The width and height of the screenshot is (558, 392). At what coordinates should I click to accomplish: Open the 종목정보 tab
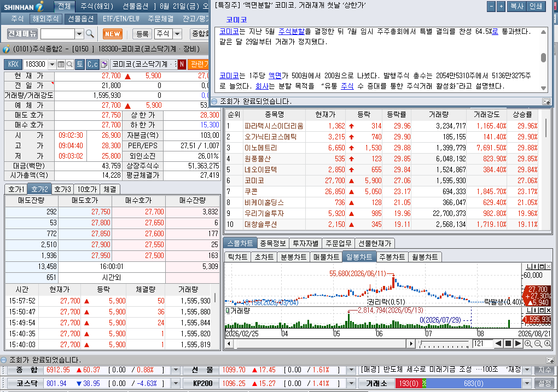coord(272,243)
